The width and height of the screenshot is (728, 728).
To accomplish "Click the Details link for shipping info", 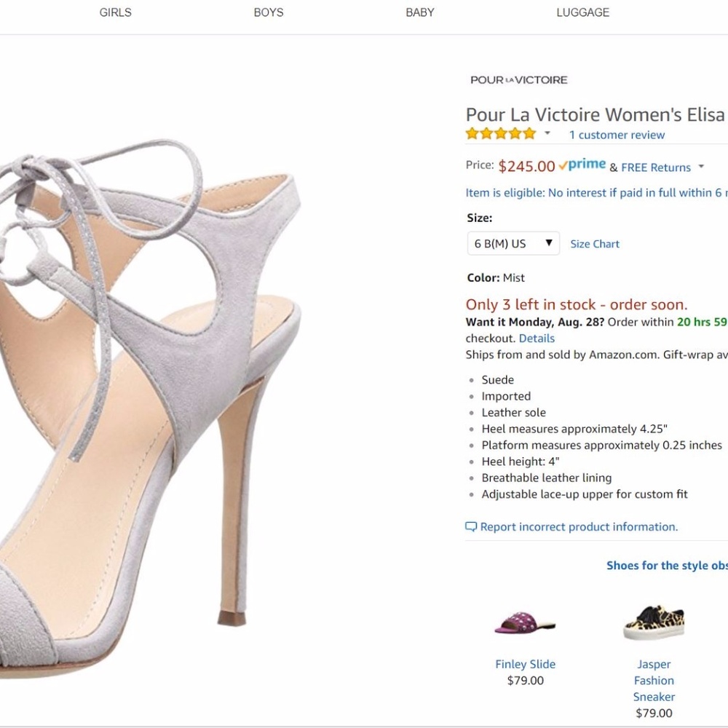I will 537,338.
